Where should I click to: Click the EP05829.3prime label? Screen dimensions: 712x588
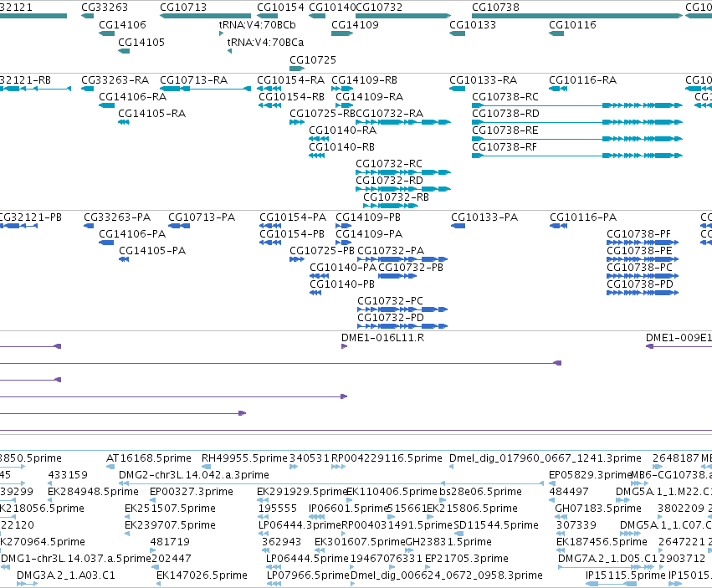[x=591, y=475]
